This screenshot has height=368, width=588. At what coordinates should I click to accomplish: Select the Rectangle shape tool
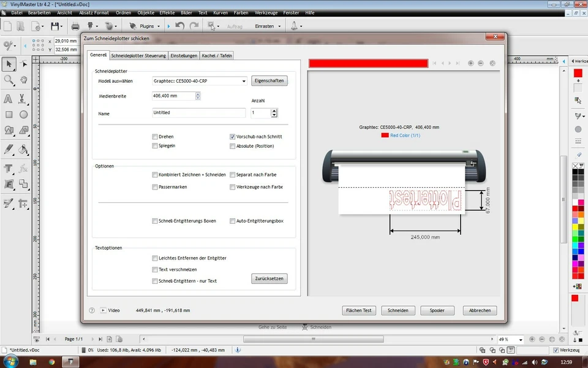9,114
